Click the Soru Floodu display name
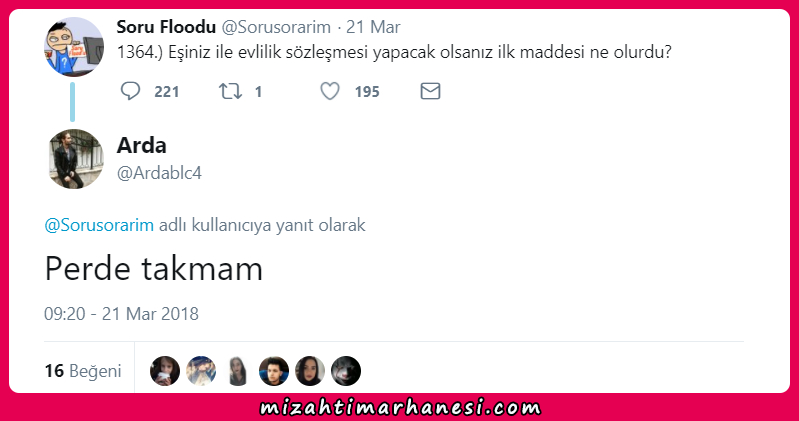 coord(166,27)
